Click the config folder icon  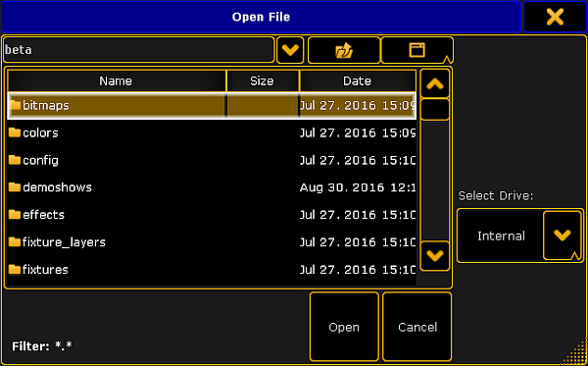(x=15, y=160)
